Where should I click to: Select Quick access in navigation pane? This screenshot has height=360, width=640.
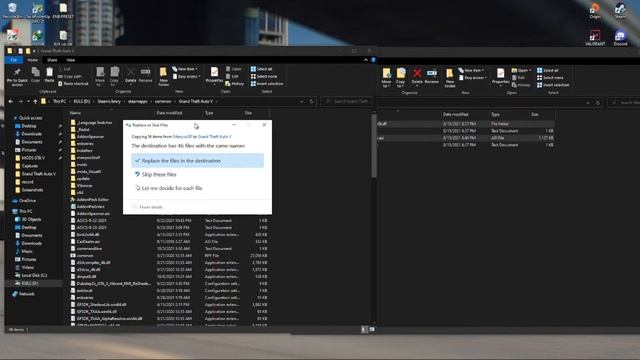30,118
